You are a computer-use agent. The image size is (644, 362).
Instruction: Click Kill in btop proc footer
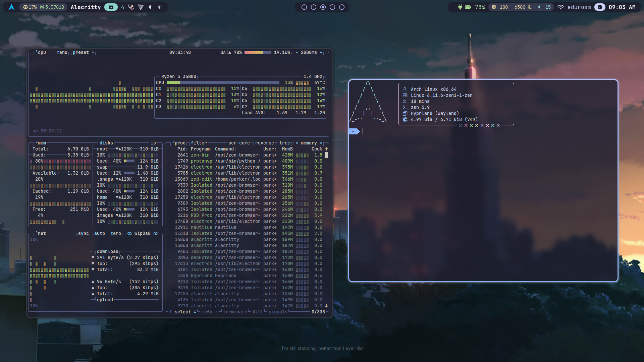point(258,312)
